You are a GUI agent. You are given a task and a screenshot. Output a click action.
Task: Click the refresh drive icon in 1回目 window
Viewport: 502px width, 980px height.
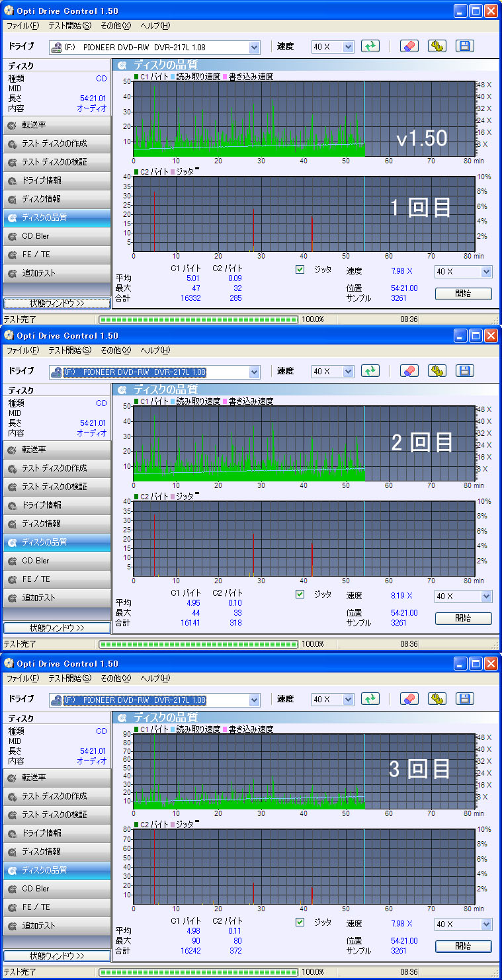tap(371, 46)
